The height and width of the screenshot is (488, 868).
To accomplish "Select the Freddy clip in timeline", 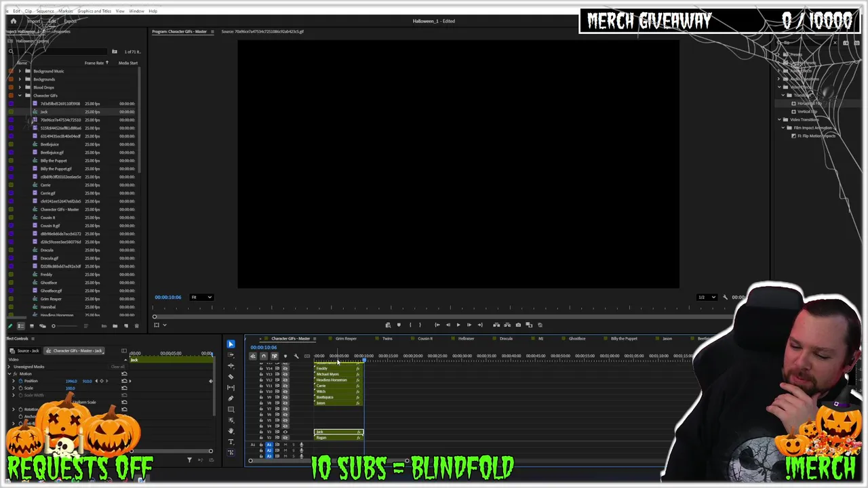I will tap(338, 369).
